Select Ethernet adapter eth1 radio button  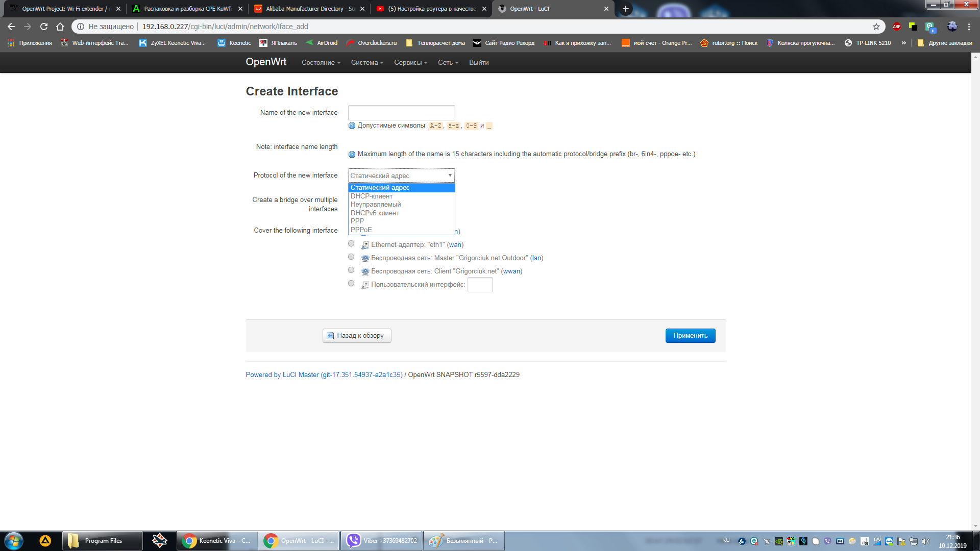point(351,244)
